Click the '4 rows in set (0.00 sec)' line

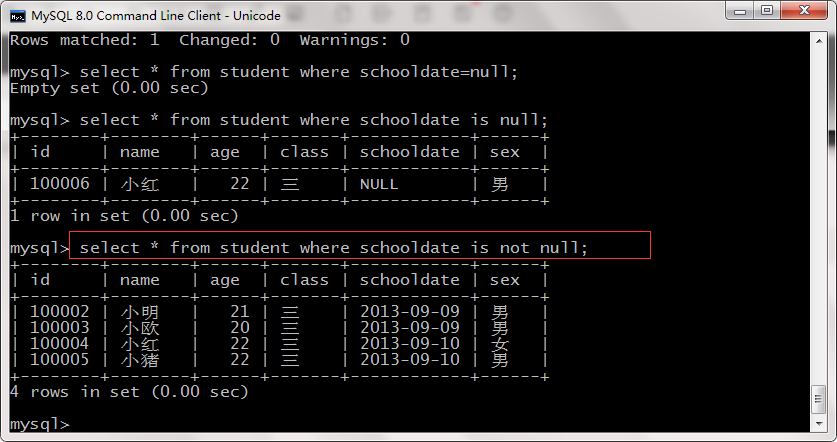coord(129,392)
